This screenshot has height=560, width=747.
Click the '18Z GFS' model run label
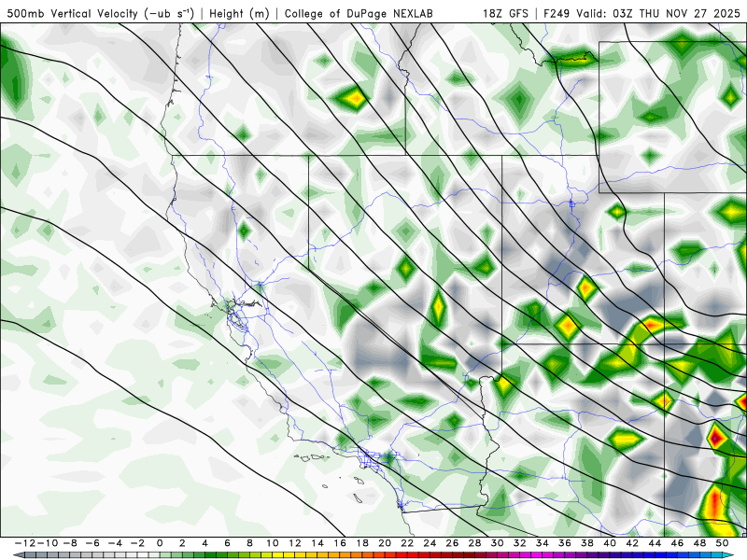505,13
